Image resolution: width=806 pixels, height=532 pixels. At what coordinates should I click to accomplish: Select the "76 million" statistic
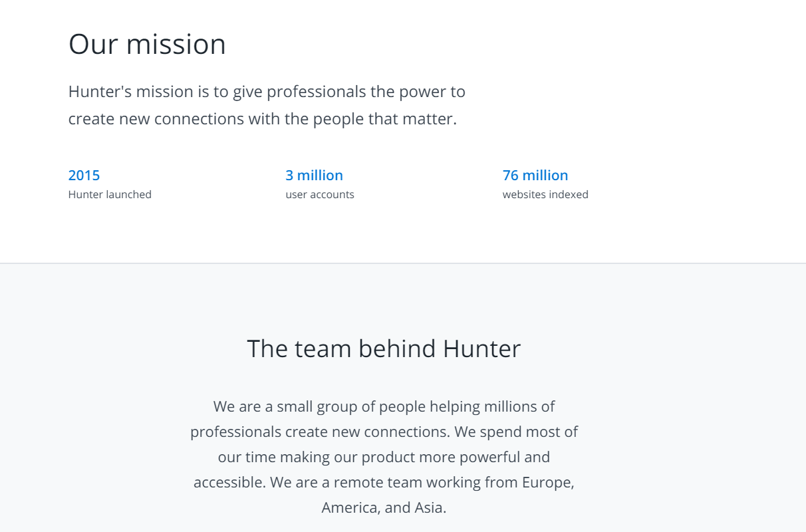click(535, 176)
